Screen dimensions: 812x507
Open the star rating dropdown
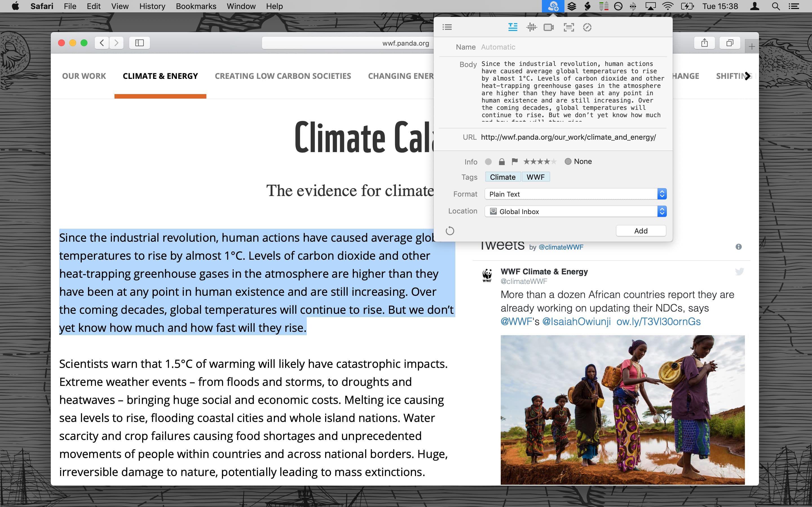pyautogui.click(x=539, y=161)
